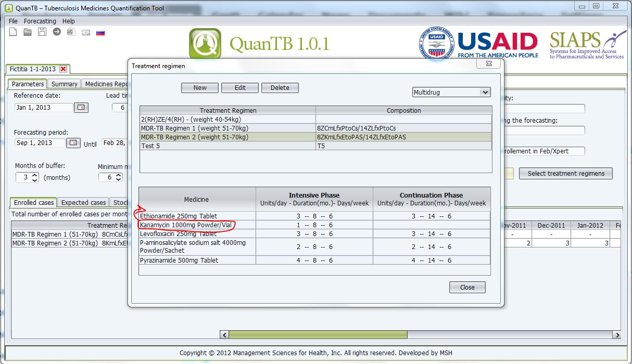
Task: Select MDR-TB Regimen 2 row in dialog
Action: click(315, 137)
